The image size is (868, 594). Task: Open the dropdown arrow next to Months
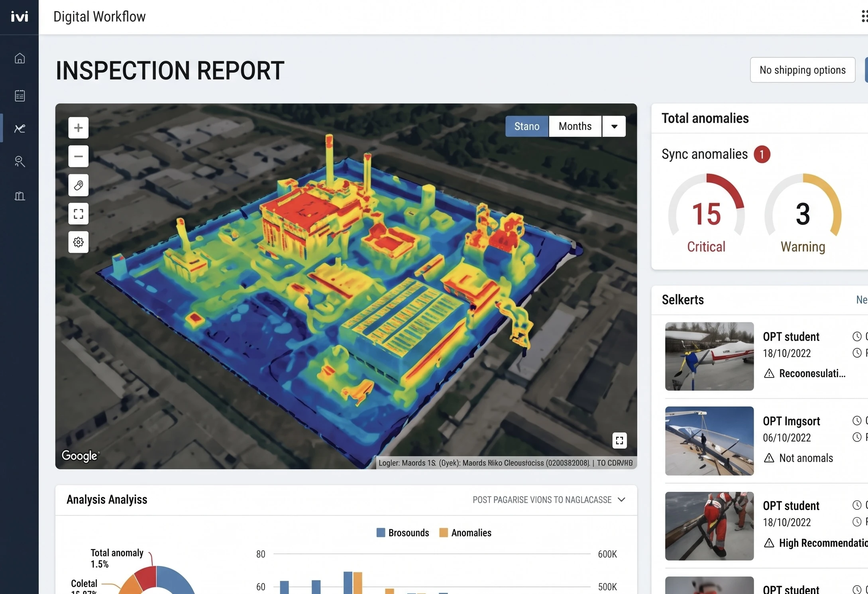coord(614,126)
